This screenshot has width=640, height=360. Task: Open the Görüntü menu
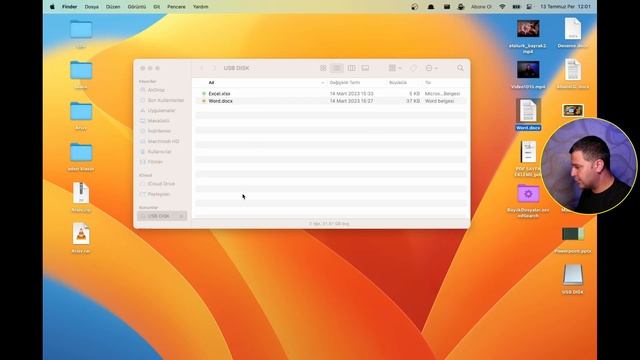coord(137,7)
